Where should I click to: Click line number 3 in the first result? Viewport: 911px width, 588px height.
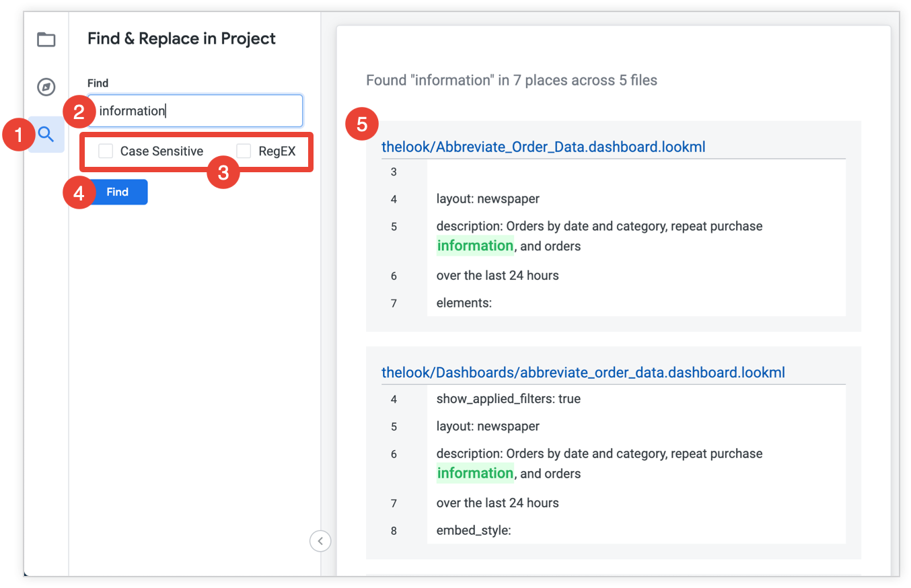click(394, 172)
